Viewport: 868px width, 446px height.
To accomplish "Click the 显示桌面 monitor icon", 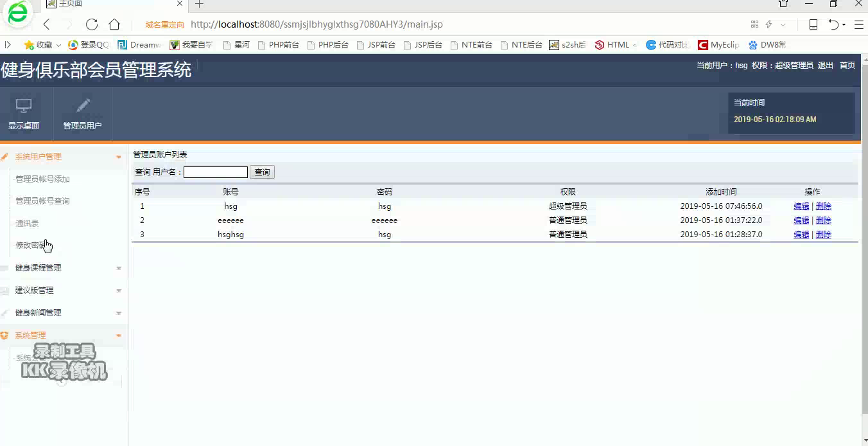I will coord(24,106).
